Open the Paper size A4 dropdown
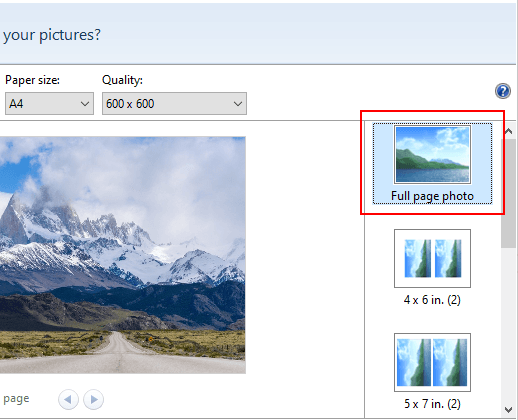Viewport: 518px width, 420px height. click(49, 104)
